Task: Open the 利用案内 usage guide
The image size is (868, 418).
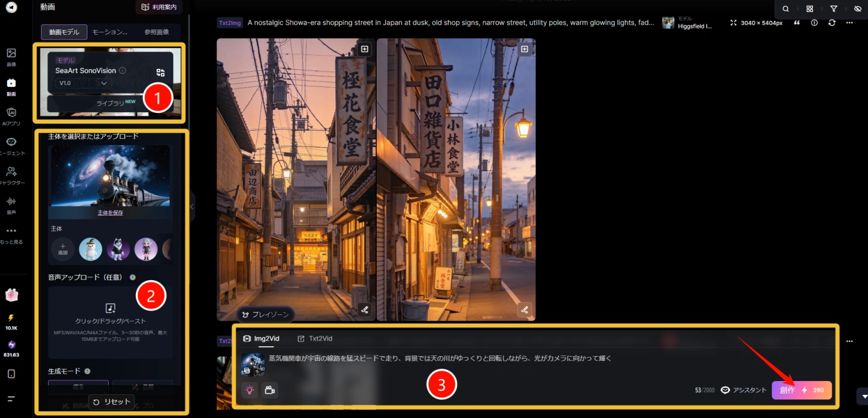Action: coord(160,8)
